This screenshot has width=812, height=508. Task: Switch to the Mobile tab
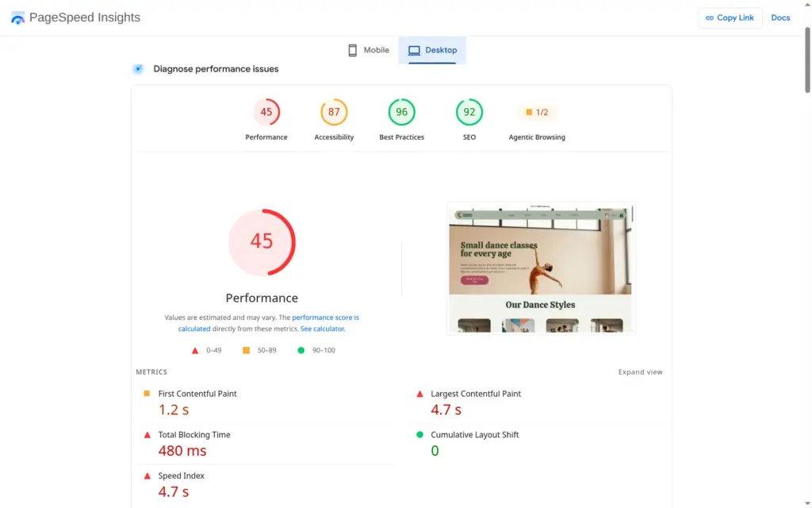click(368, 50)
